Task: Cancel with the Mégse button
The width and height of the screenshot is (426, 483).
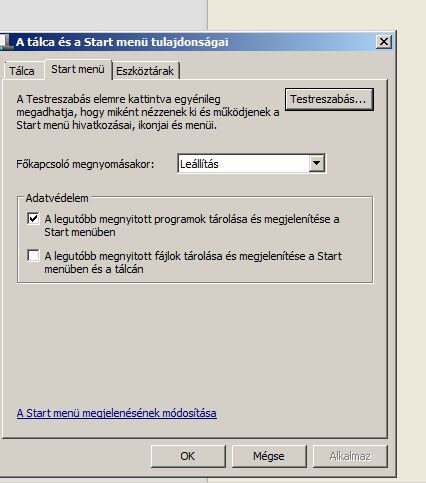Action: pyautogui.click(x=269, y=456)
